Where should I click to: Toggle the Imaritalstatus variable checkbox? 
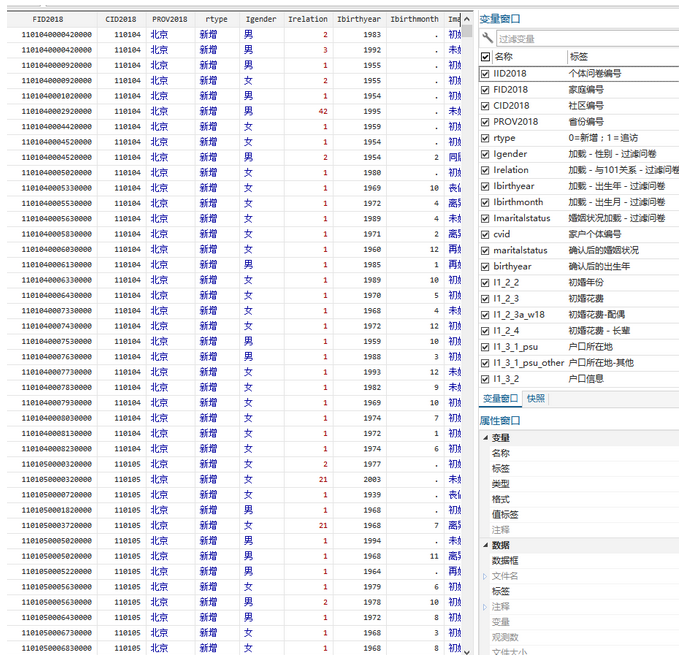tap(485, 218)
